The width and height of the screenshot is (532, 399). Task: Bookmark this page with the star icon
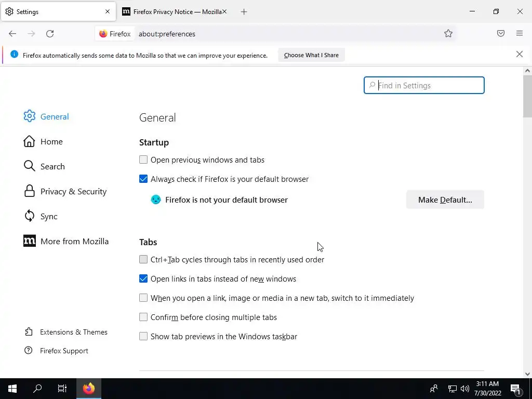click(448, 33)
